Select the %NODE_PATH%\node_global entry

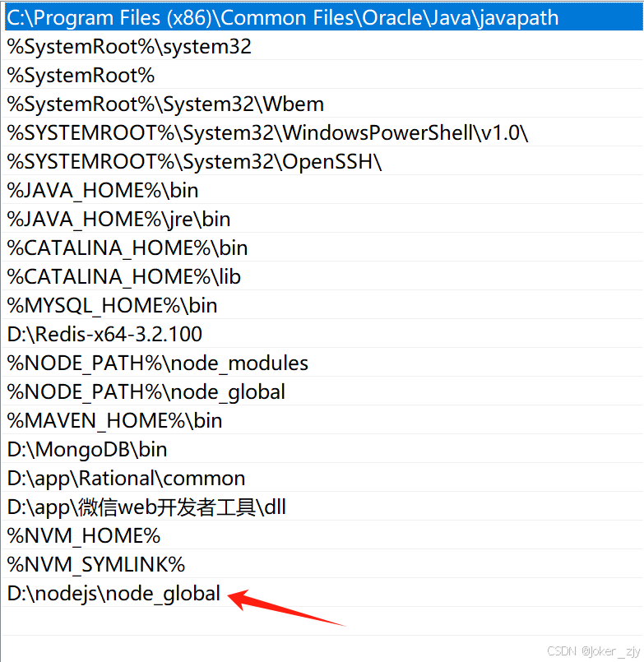(x=324, y=391)
